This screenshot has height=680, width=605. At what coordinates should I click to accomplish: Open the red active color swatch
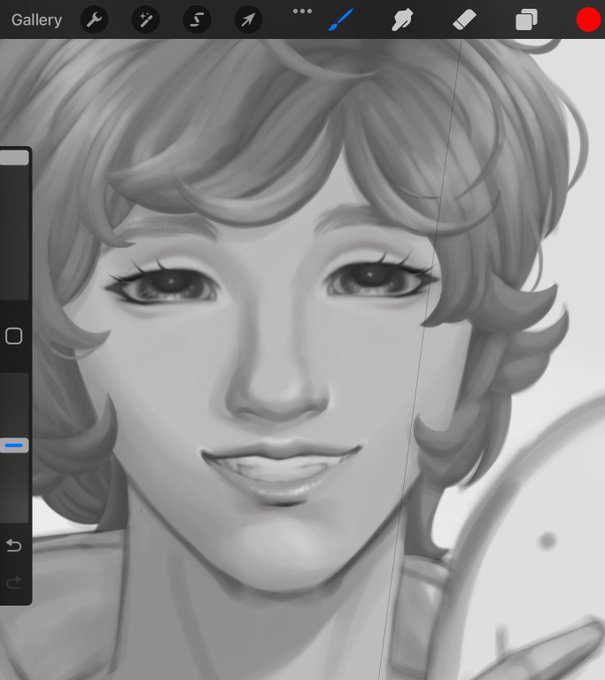tap(588, 20)
